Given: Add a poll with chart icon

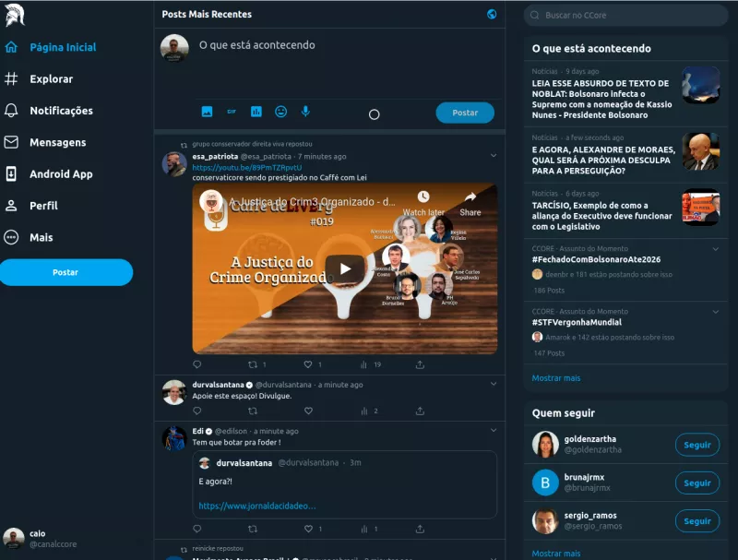Looking at the screenshot, I should click(256, 112).
